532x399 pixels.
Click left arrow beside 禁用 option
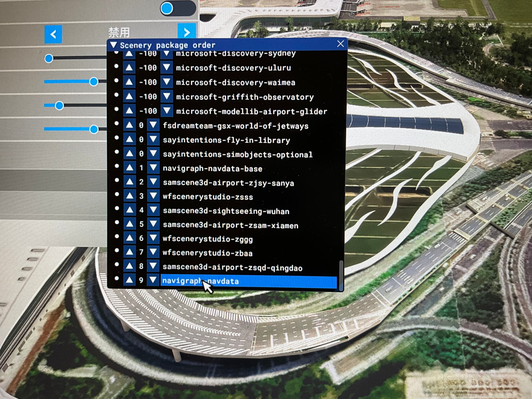(x=53, y=34)
